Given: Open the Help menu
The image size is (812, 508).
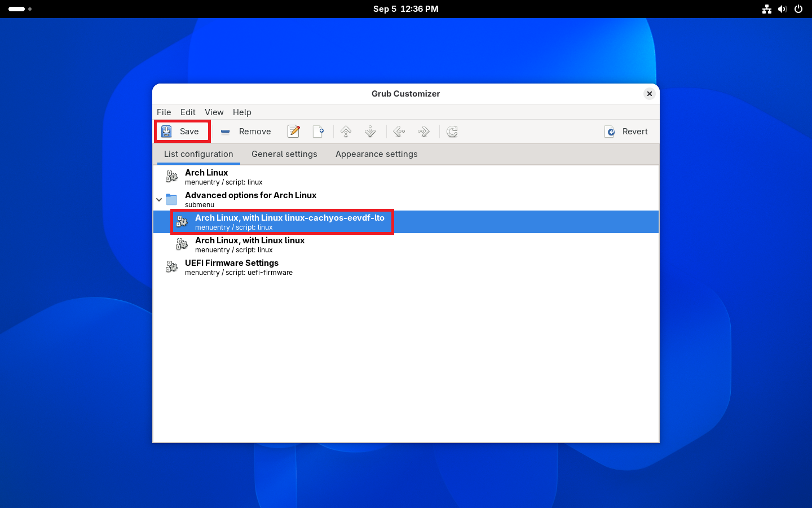Looking at the screenshot, I should point(242,112).
